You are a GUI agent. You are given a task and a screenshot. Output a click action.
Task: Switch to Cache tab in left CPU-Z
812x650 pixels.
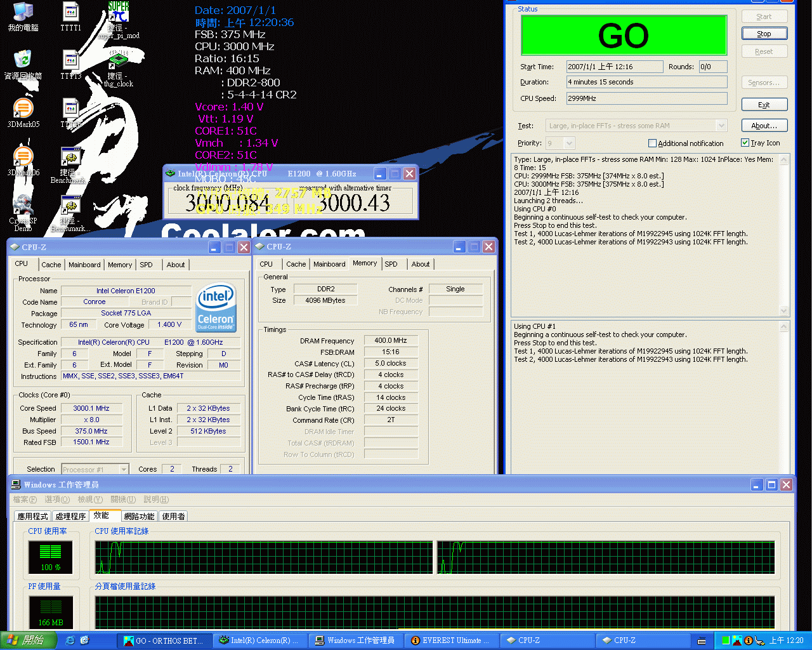51,265
